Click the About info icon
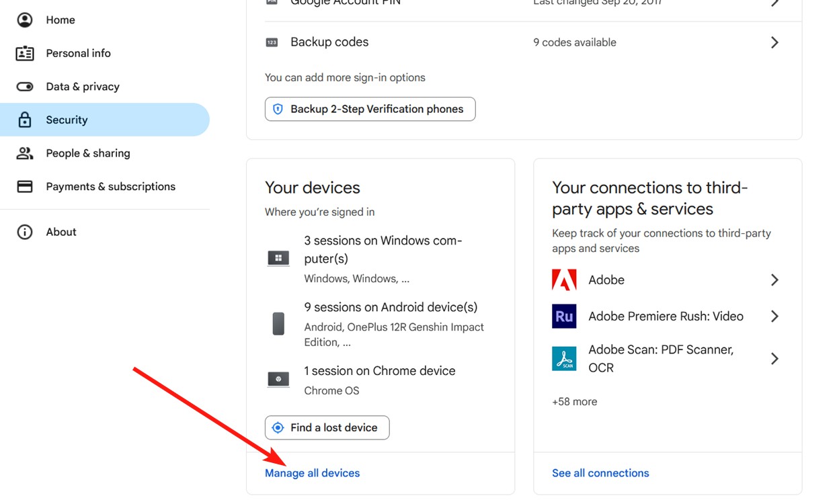The width and height of the screenshot is (837, 504). [x=24, y=231]
